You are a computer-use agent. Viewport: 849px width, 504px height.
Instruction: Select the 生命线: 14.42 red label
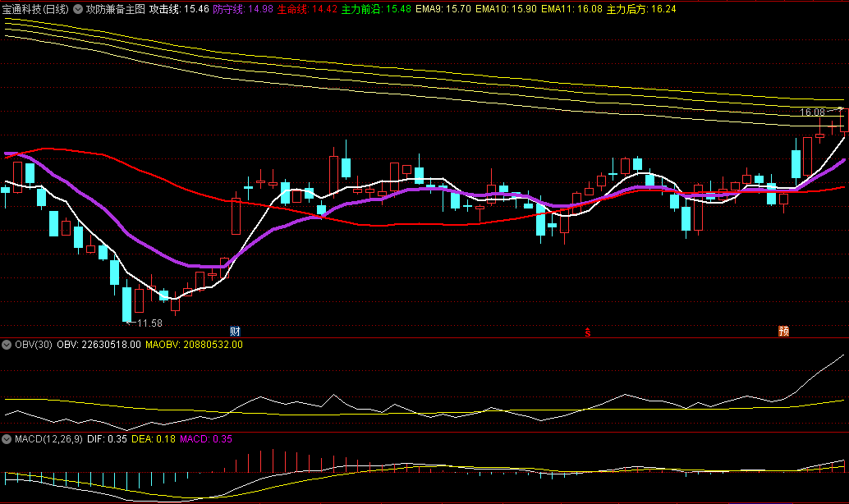[x=307, y=9]
